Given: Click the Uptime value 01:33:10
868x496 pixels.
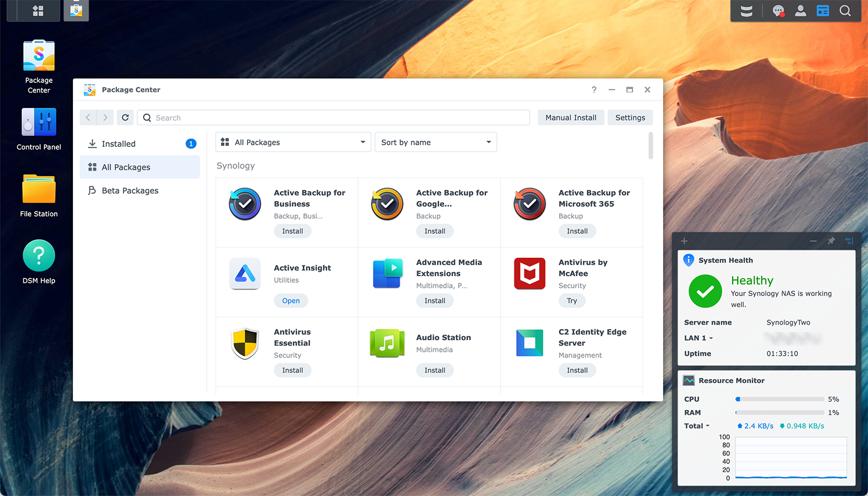Looking at the screenshot, I should [782, 353].
